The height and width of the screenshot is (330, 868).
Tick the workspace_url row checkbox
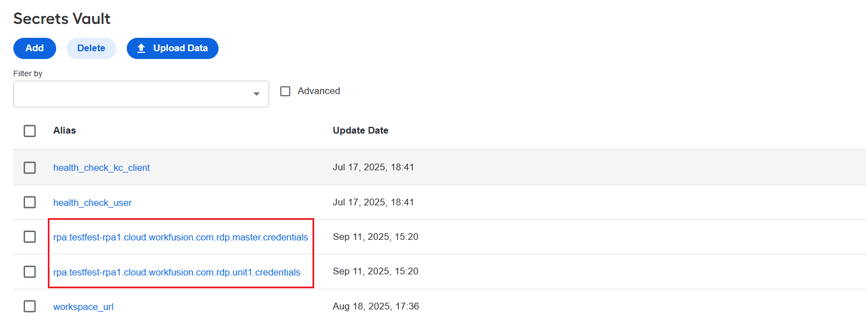[30, 306]
